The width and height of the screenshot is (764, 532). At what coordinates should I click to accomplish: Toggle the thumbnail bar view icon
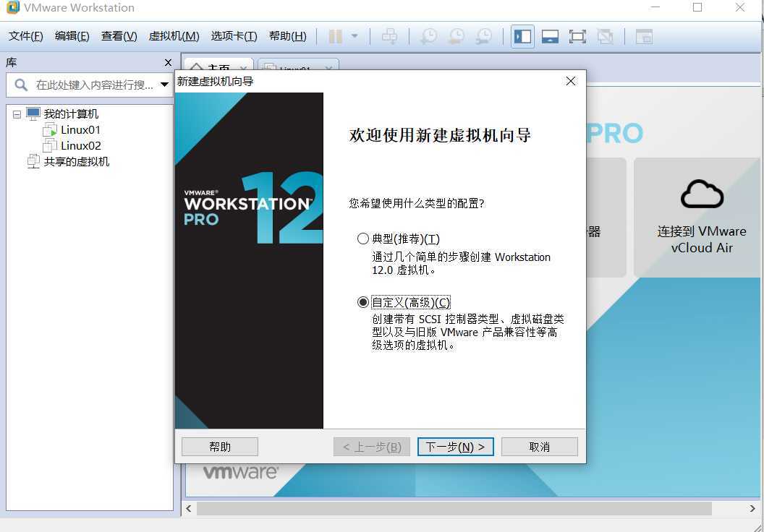(x=550, y=37)
